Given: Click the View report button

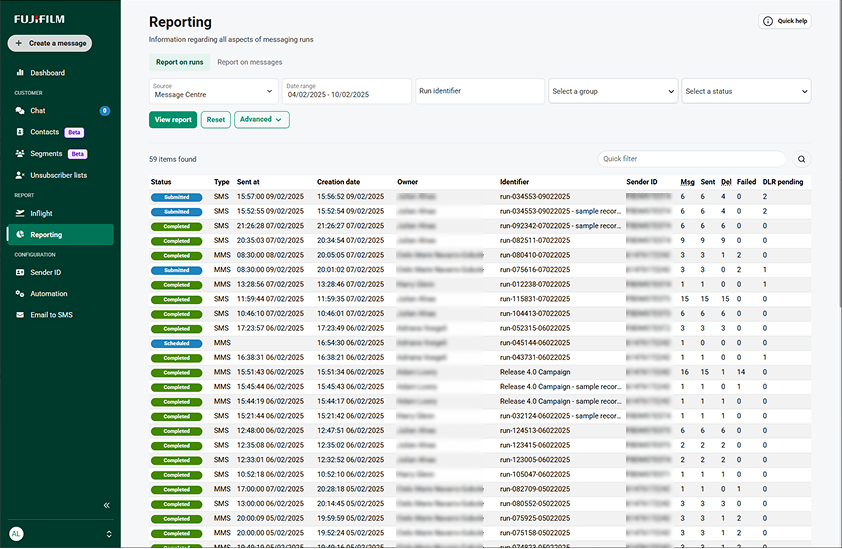Looking at the screenshot, I should pos(173,120).
